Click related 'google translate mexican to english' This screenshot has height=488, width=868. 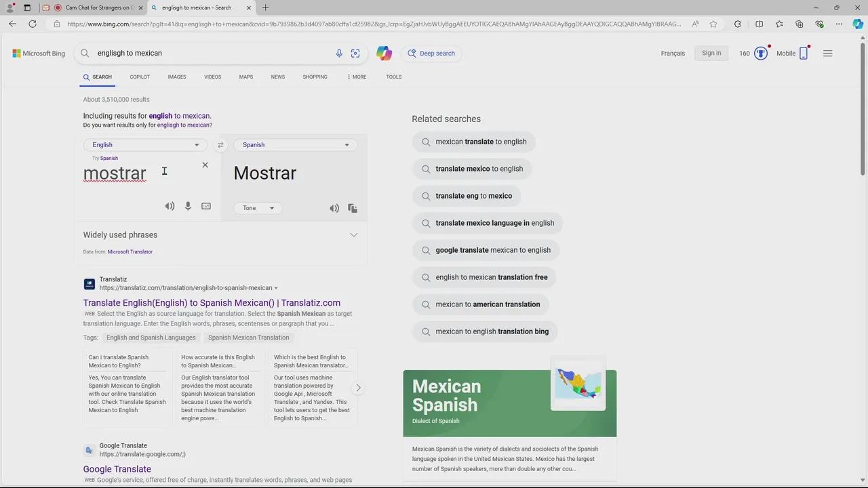[486, 250]
